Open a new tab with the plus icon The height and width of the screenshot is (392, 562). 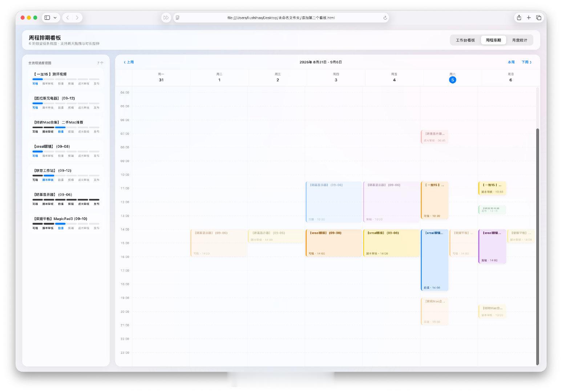529,17
